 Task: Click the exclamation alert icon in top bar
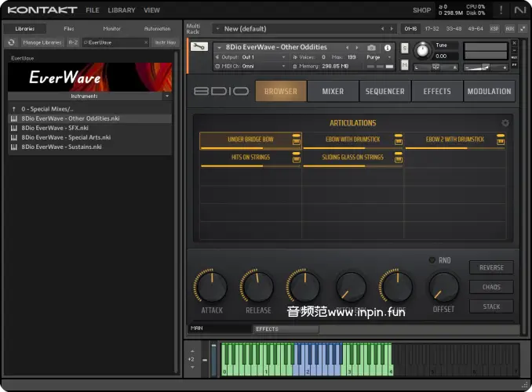[501, 10]
